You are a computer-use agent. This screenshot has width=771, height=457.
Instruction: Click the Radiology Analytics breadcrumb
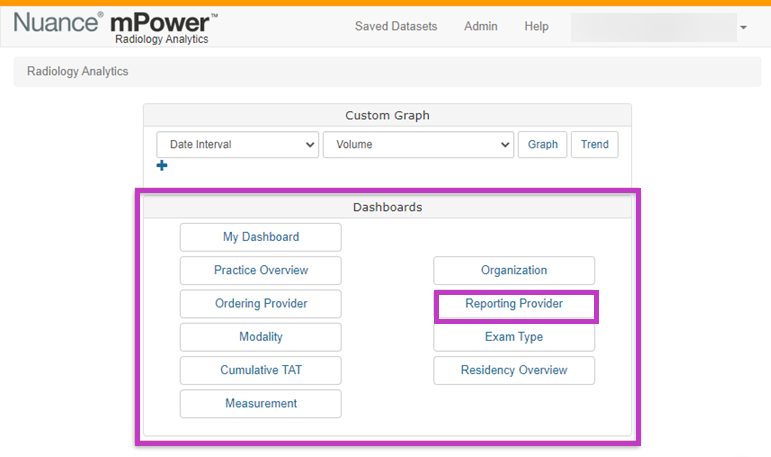78,71
